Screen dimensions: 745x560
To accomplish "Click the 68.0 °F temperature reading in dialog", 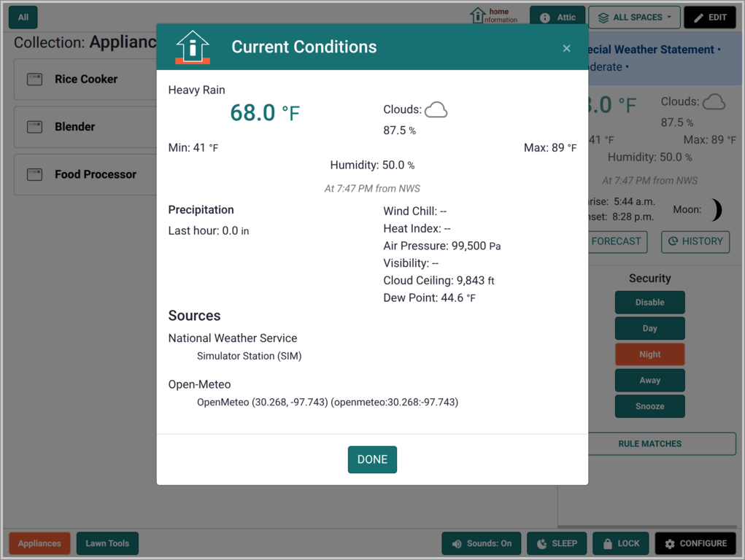I will point(265,113).
